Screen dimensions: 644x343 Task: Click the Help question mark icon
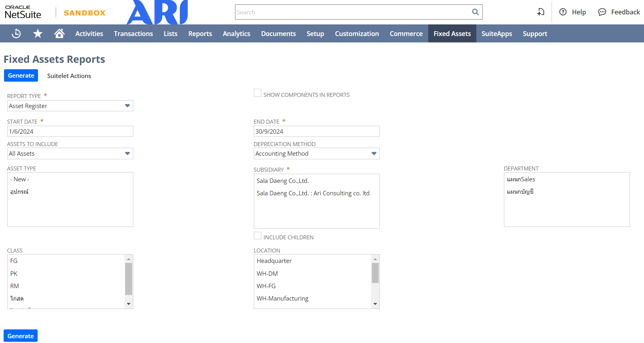[x=563, y=12]
